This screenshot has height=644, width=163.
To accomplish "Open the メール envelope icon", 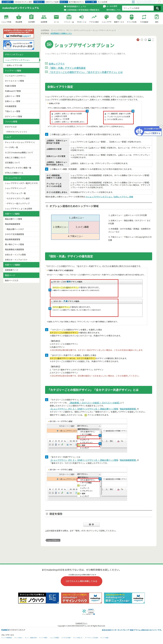I will pos(56,17).
